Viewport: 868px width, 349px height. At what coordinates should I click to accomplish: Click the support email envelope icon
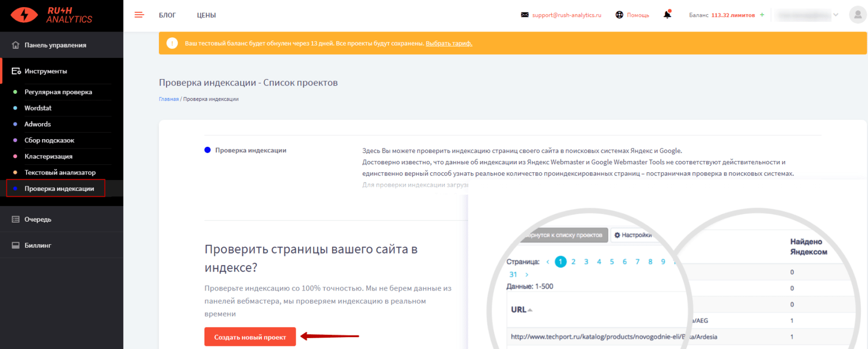tap(525, 15)
